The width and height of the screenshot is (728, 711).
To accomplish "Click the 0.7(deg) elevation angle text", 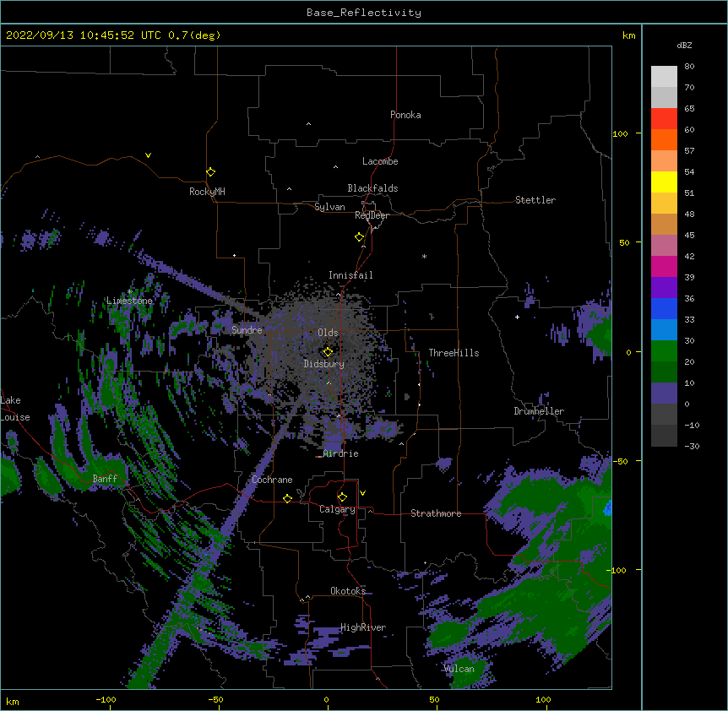I will 194,35.
